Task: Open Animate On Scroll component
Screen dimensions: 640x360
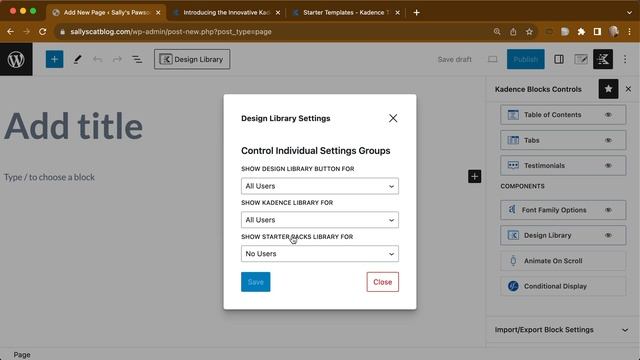Action: pos(563,261)
